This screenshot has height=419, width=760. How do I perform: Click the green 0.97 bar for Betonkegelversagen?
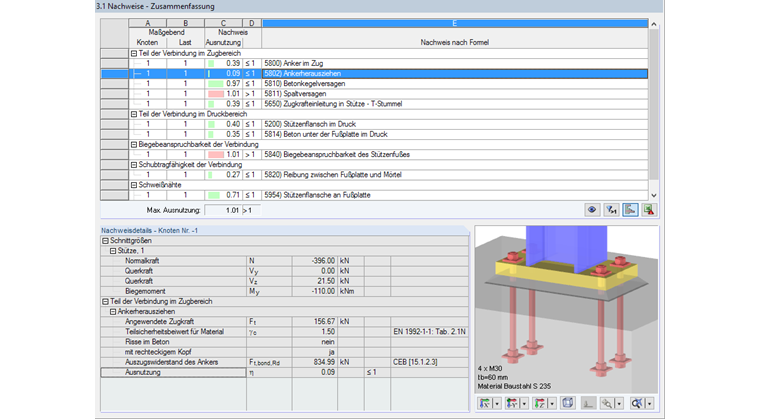[x=215, y=84]
